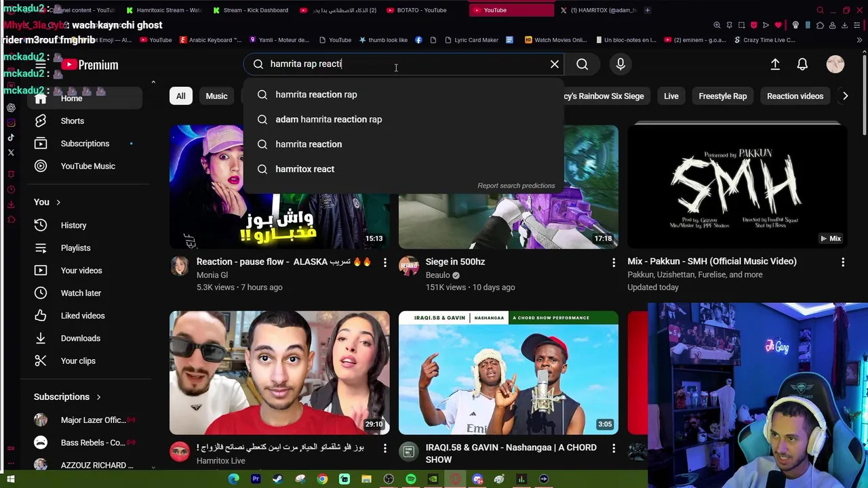Click the Opera toolbar heart icon
868x488 pixels.
pyautogui.click(x=778, y=25)
